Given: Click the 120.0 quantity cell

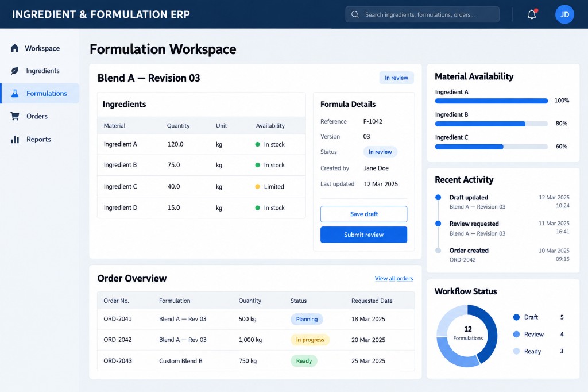Looking at the screenshot, I should [175, 144].
